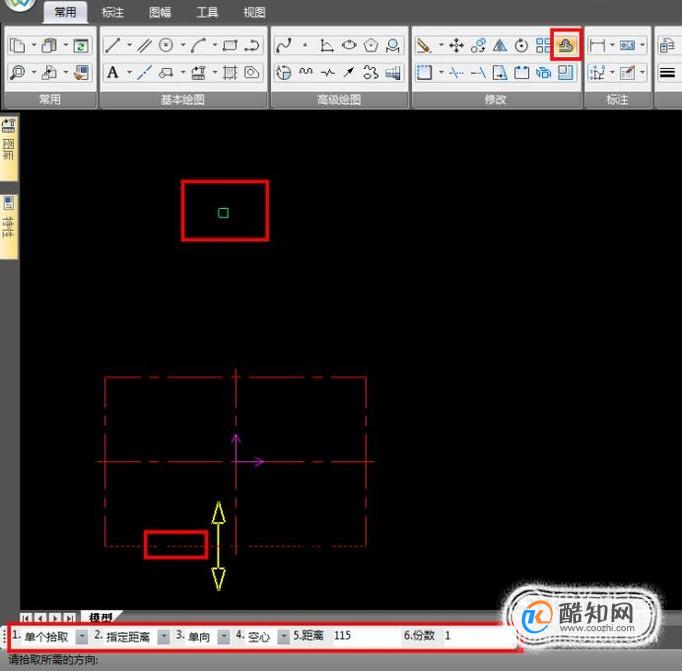Select the Parallel line tool
Screen dimensions: 682x671
pos(144,45)
